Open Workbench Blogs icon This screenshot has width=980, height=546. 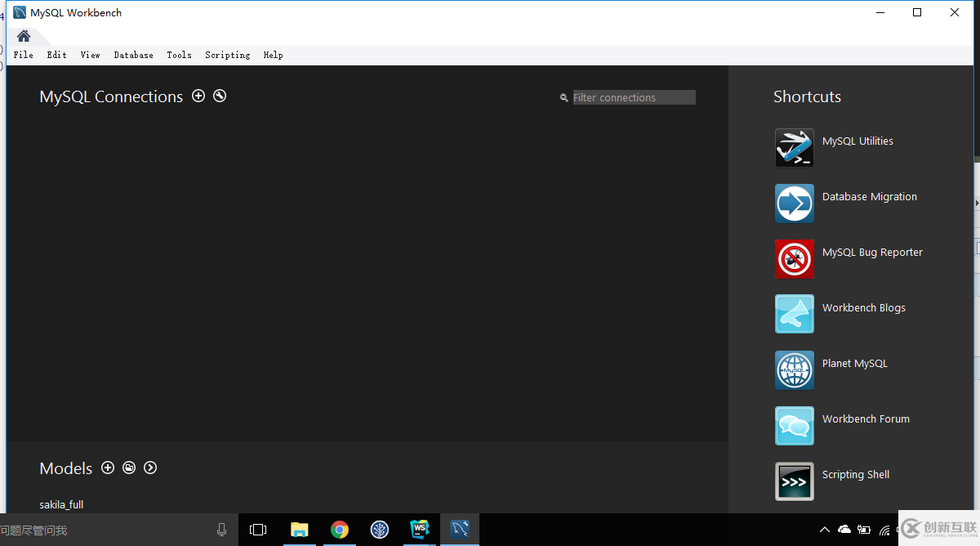tap(795, 314)
